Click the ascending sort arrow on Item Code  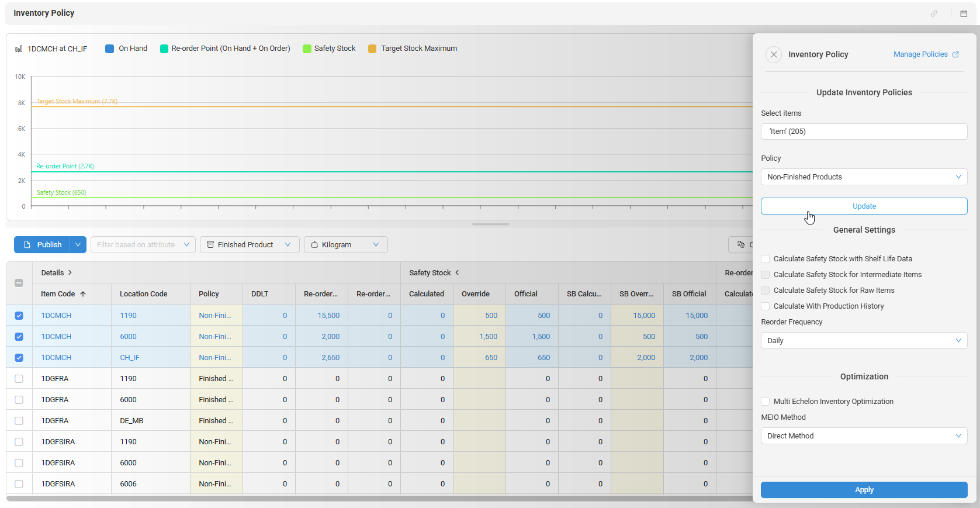[x=83, y=294]
